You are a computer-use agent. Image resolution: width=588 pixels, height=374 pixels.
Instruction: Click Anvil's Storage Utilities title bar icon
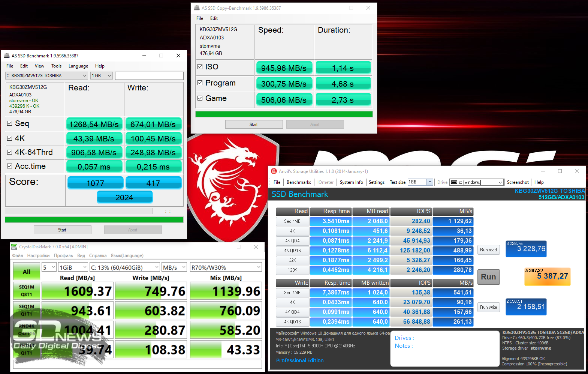tap(274, 171)
